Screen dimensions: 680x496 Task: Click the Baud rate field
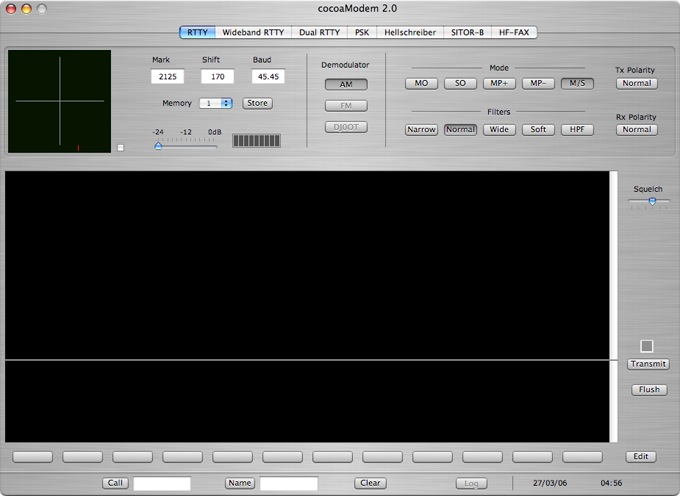[268, 76]
